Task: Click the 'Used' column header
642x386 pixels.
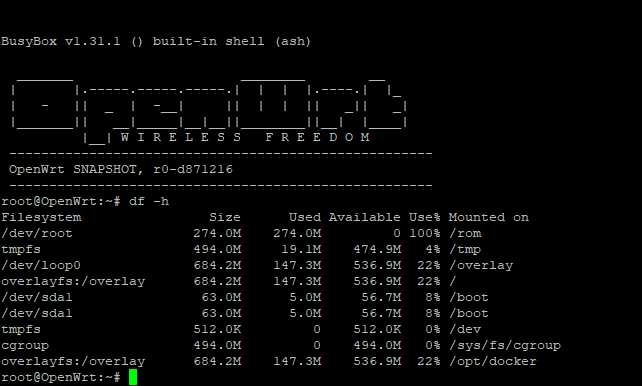Action: [305, 217]
